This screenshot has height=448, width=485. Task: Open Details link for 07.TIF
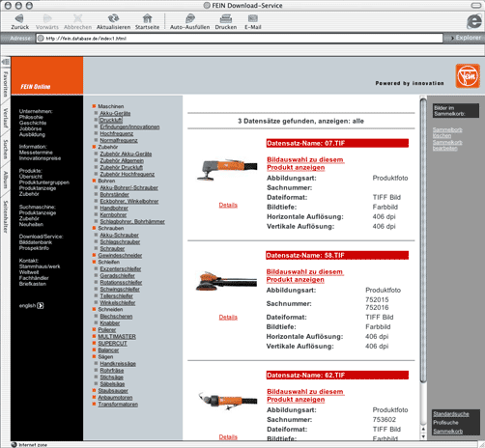[228, 205]
